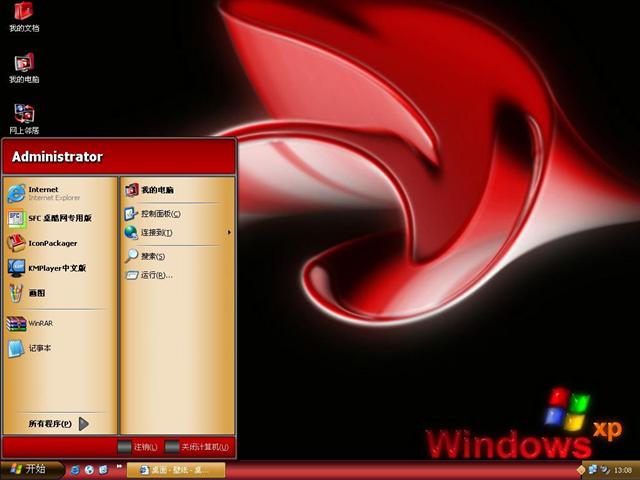The image size is (640, 480).
Task: Open SFC 桌酷网专用版 from Start menu
Action: pyautogui.click(x=60, y=218)
